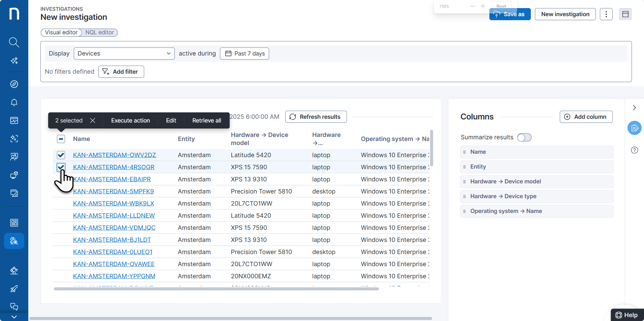The height and width of the screenshot is (321, 644).
Task: Click the Add filter button
Action: click(121, 72)
